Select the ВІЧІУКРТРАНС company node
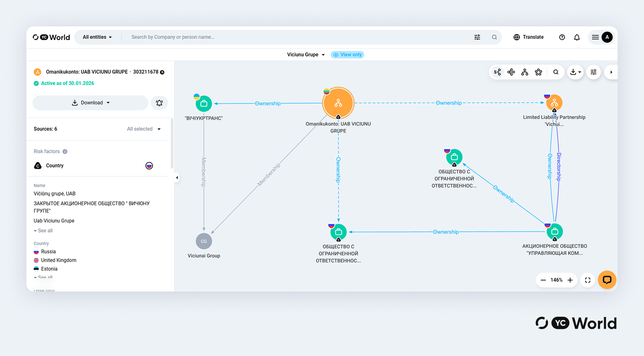Viewport: 644px width, 356px height. coord(204,103)
